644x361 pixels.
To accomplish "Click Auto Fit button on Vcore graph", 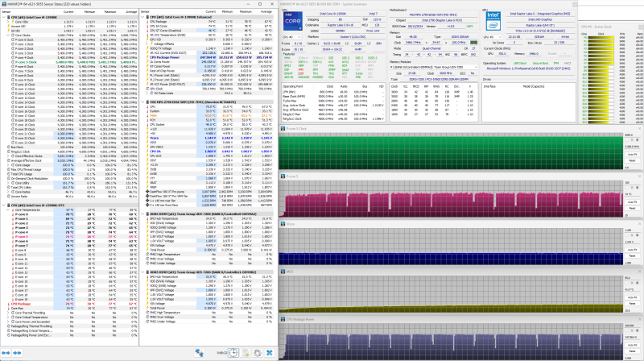I will (x=632, y=250).
